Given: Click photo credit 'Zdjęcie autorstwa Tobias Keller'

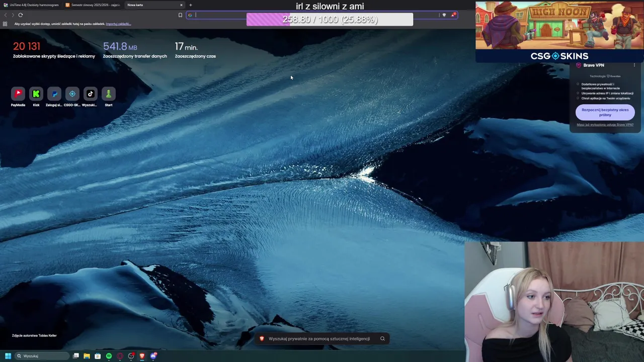Looking at the screenshot, I should [34, 335].
